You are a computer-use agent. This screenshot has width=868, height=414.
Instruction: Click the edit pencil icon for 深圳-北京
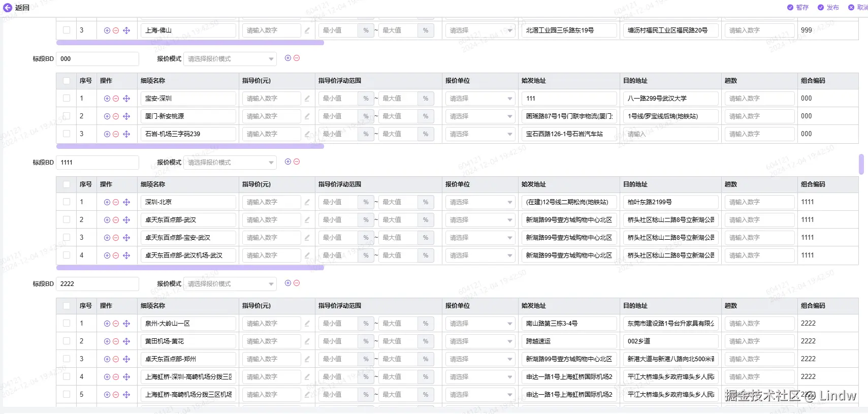tap(307, 202)
